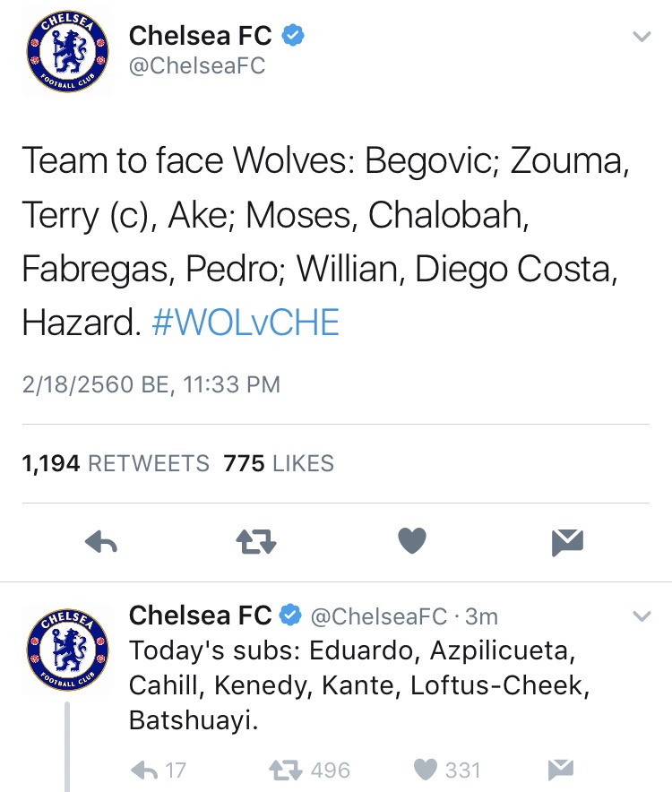Open Chelsea FC name in header
This screenshot has width=672, height=792.
coord(202,36)
